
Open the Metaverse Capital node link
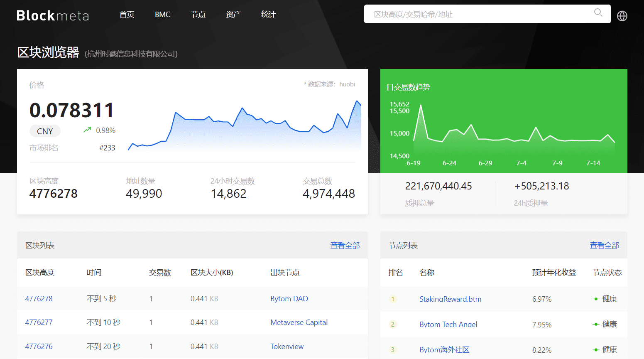(x=299, y=322)
